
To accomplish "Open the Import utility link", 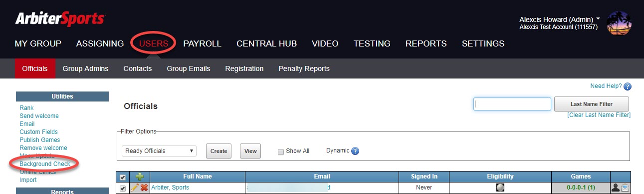I will [28, 180].
